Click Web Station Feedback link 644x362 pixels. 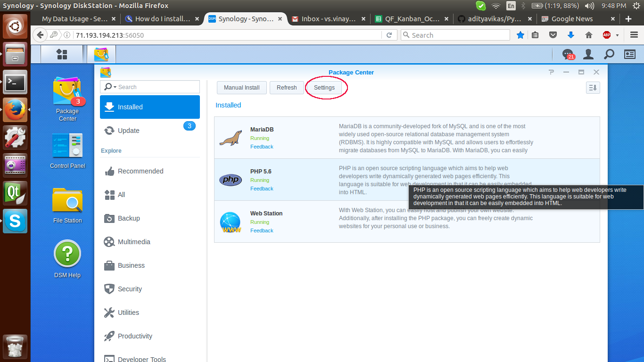(x=262, y=230)
